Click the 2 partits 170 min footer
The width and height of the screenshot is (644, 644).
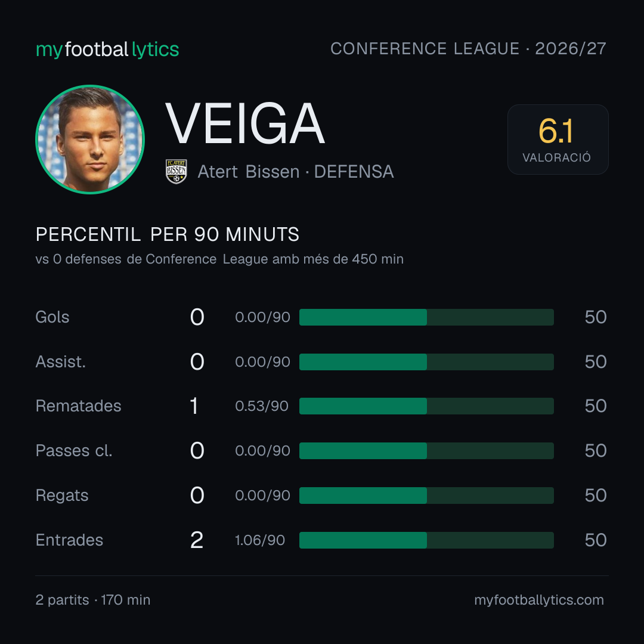pos(93,600)
